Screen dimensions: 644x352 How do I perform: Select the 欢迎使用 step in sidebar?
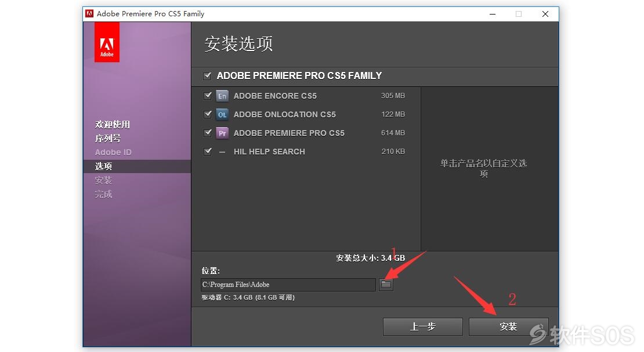click(x=112, y=124)
